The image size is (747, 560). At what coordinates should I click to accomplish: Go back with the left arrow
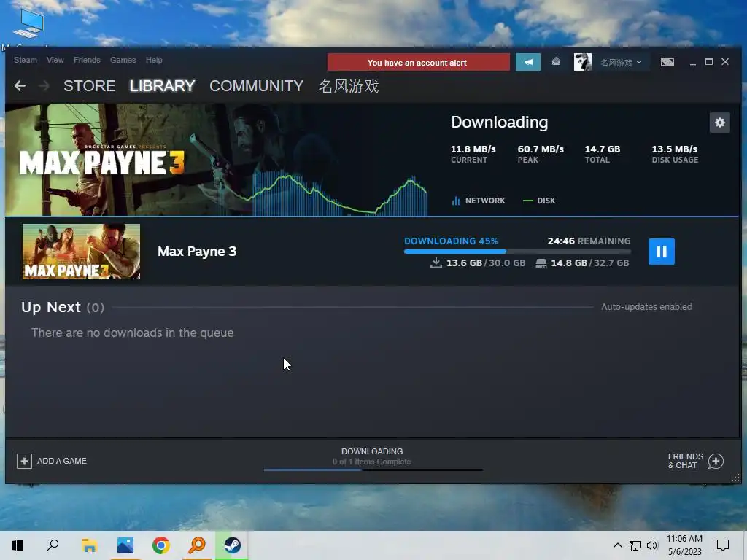[x=20, y=86]
